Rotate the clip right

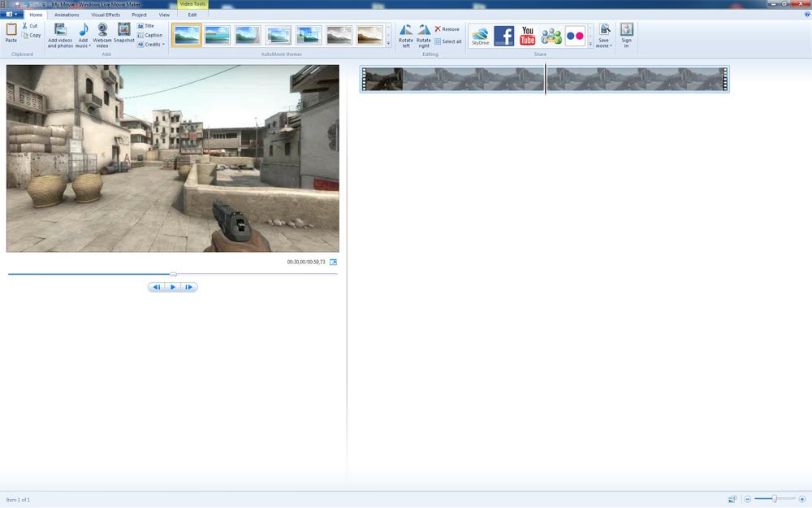pyautogui.click(x=423, y=33)
